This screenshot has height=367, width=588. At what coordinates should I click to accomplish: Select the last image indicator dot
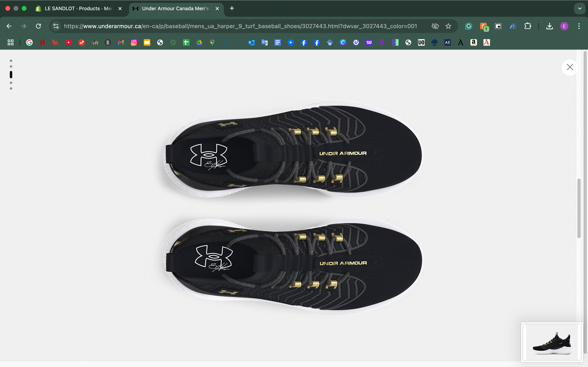pos(11,88)
